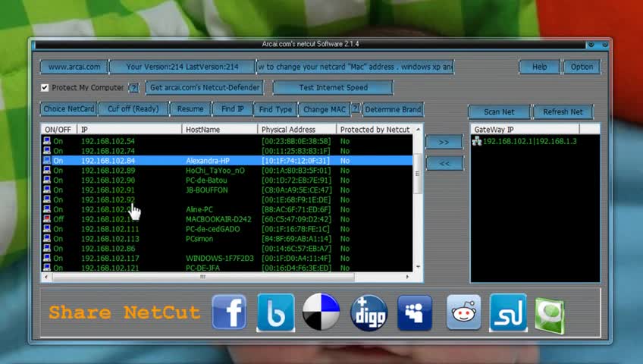Select host Aline-PC
The width and height of the screenshot is (643, 364).
click(x=199, y=209)
